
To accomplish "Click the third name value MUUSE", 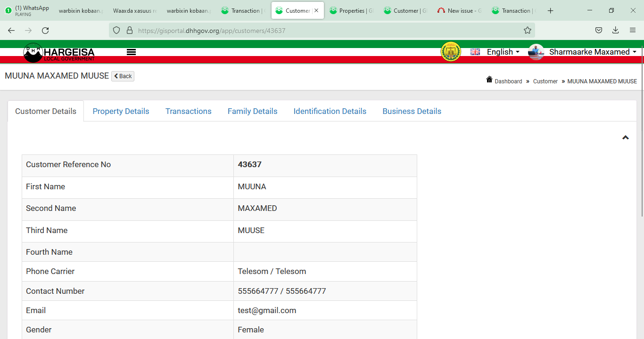I will [251, 230].
